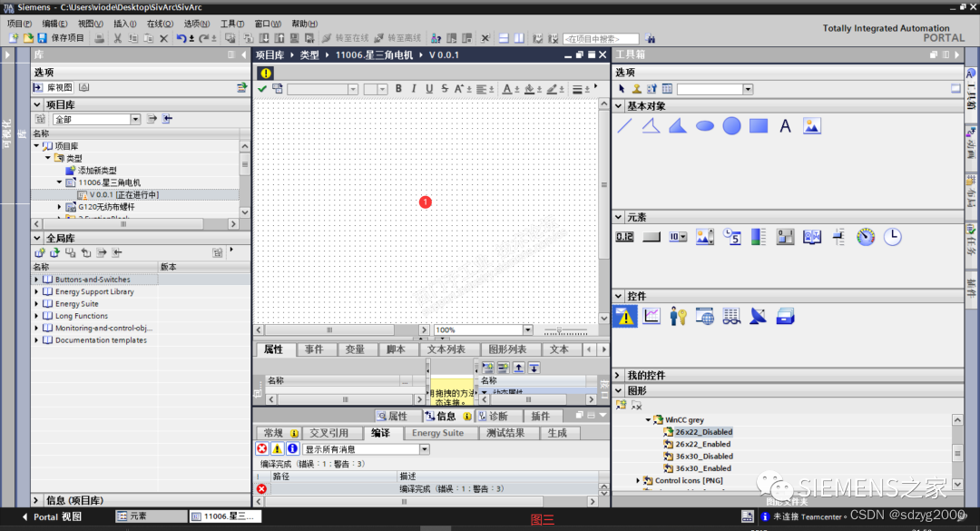Open the 项目(P) menu

[19, 24]
